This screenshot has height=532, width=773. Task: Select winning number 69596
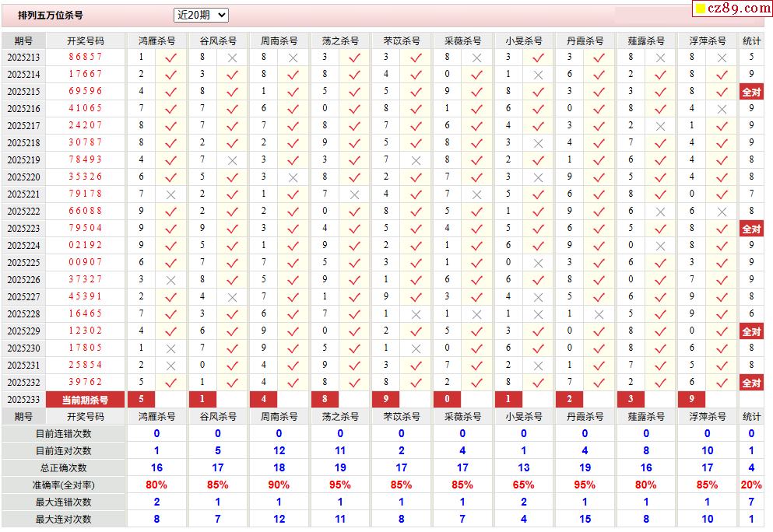coord(86,91)
